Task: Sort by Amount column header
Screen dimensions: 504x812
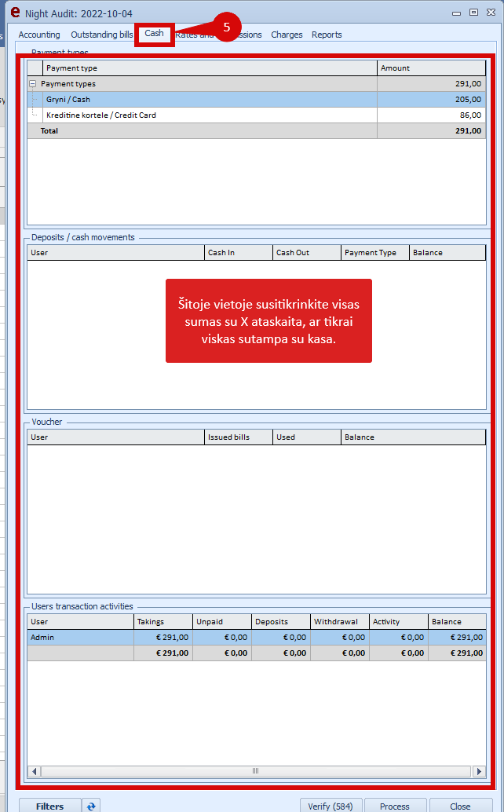Action: click(x=431, y=68)
